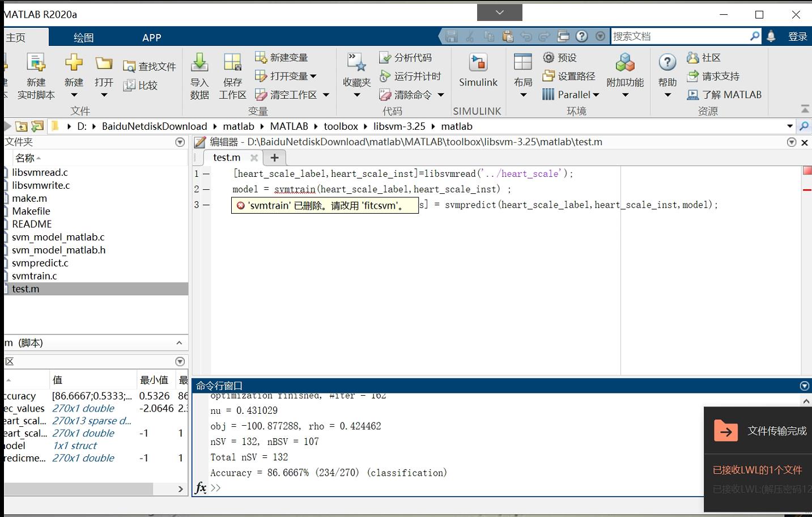This screenshot has width=812, height=517.
Task: Select svmtrain.c in the file browser
Action: coord(34,276)
